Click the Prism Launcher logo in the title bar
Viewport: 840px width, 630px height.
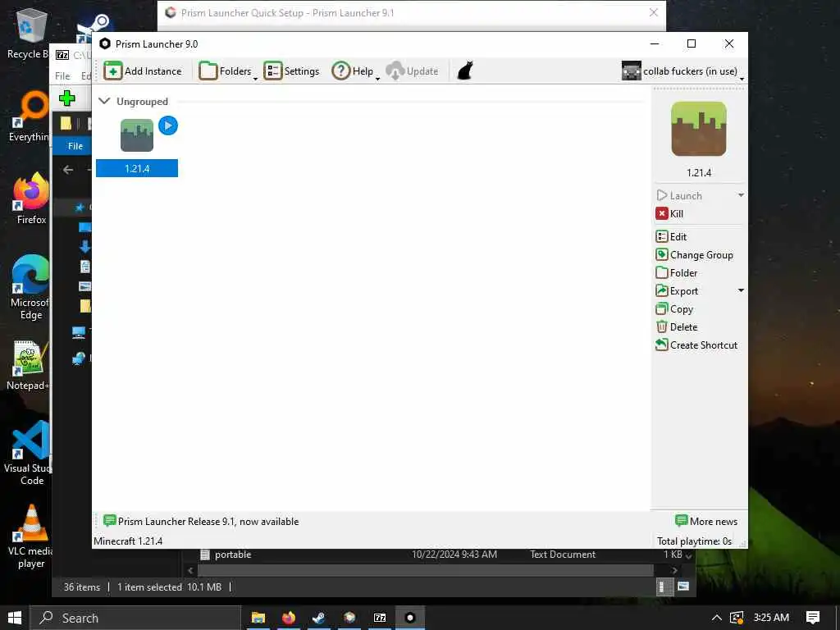click(x=105, y=44)
